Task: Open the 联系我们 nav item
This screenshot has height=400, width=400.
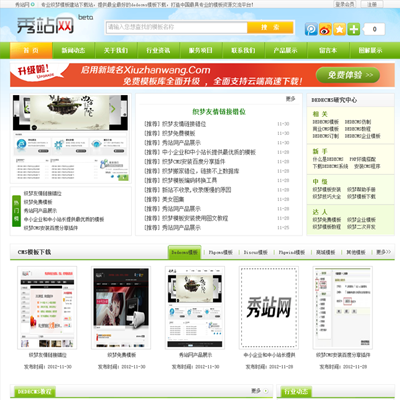Action: click(x=243, y=50)
